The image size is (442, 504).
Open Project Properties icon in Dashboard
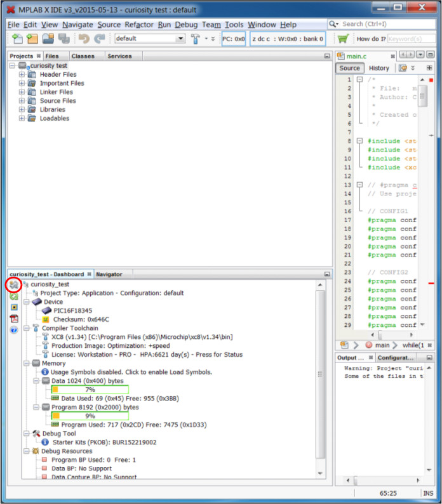[13, 284]
